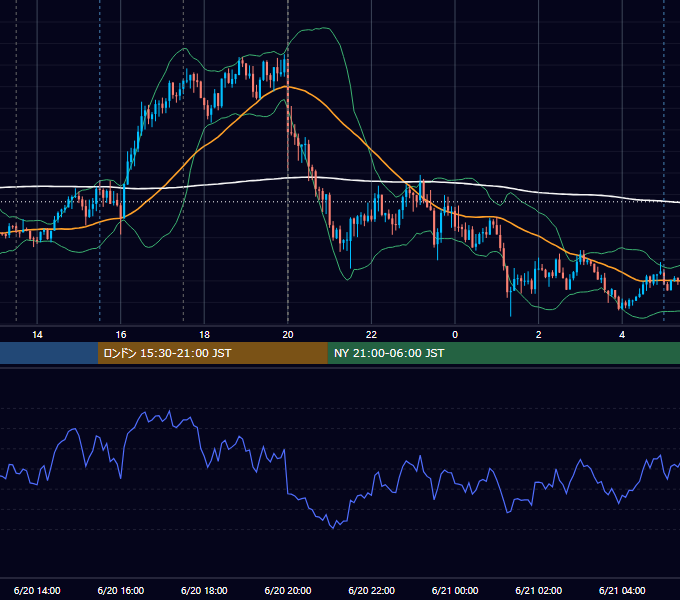This screenshot has height=600, width=680.
Task: Click hour label 14 on the price chart axis
Action: click(x=37, y=334)
